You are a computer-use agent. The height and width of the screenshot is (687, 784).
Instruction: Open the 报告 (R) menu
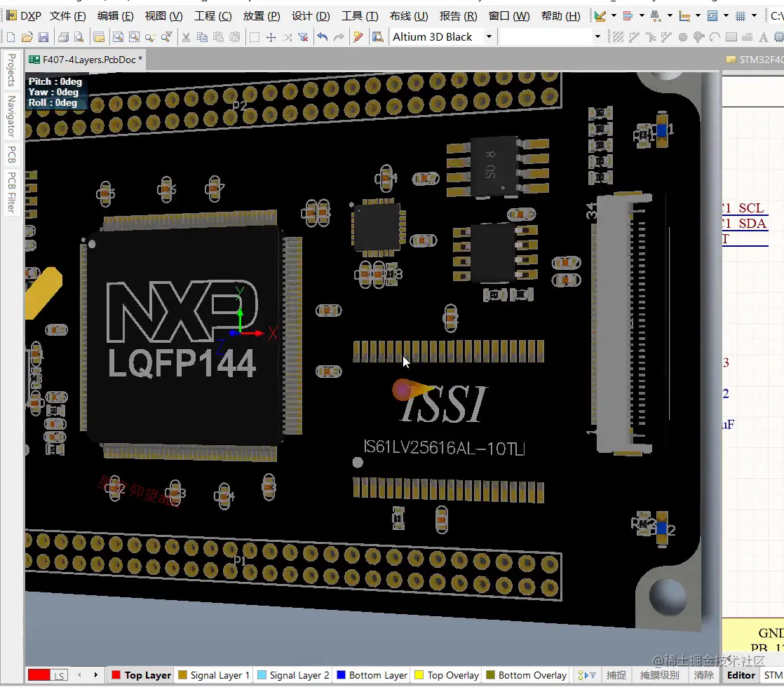click(x=458, y=16)
